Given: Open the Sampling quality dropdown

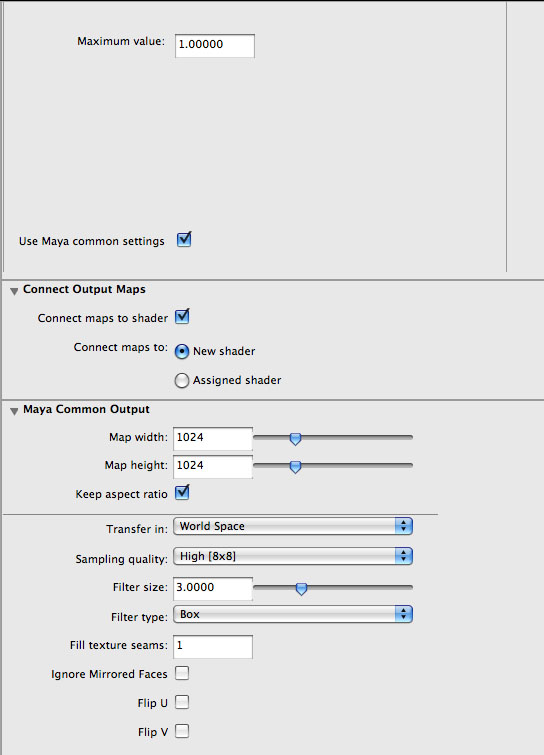Looking at the screenshot, I should pos(293,556).
